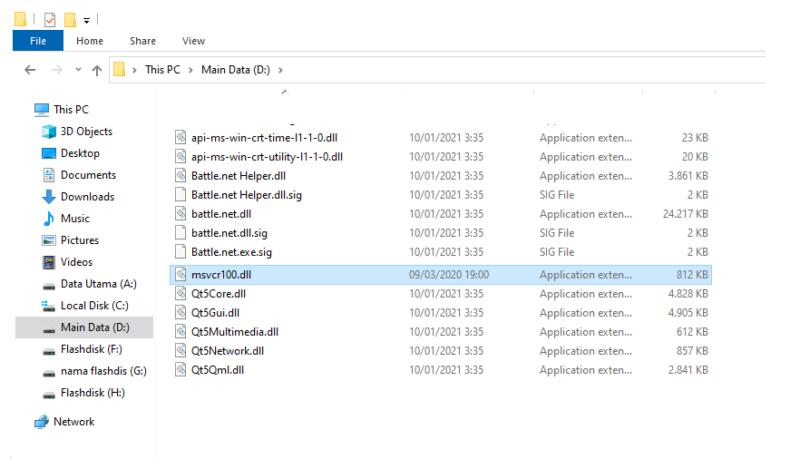Click the 3.861 KB size value
The height and width of the screenshot is (459, 800).
(688, 175)
